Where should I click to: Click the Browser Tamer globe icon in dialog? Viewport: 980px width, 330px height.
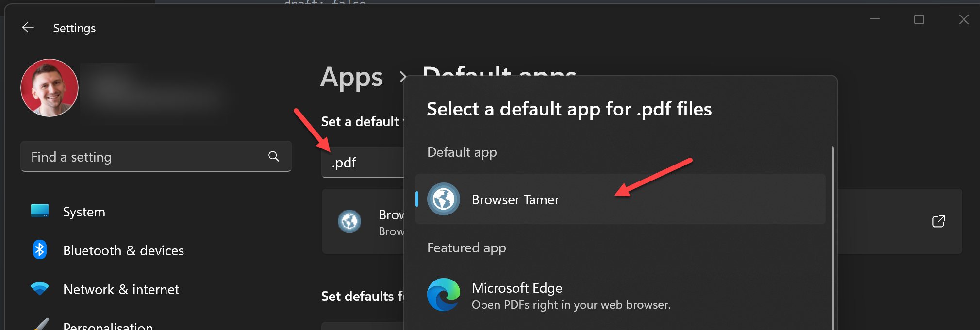click(444, 199)
